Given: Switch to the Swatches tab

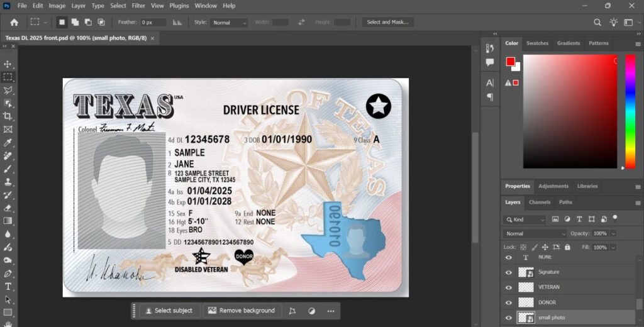Looking at the screenshot, I should click(537, 43).
